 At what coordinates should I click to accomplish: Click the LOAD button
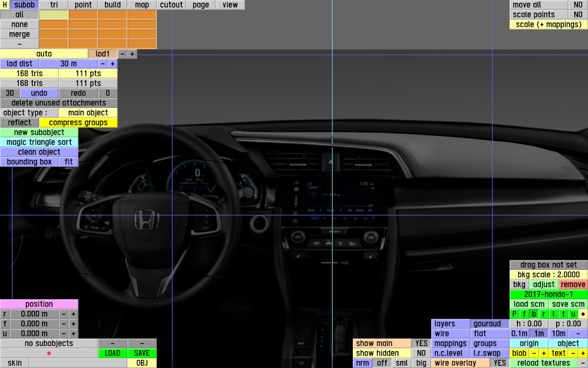pos(113,353)
